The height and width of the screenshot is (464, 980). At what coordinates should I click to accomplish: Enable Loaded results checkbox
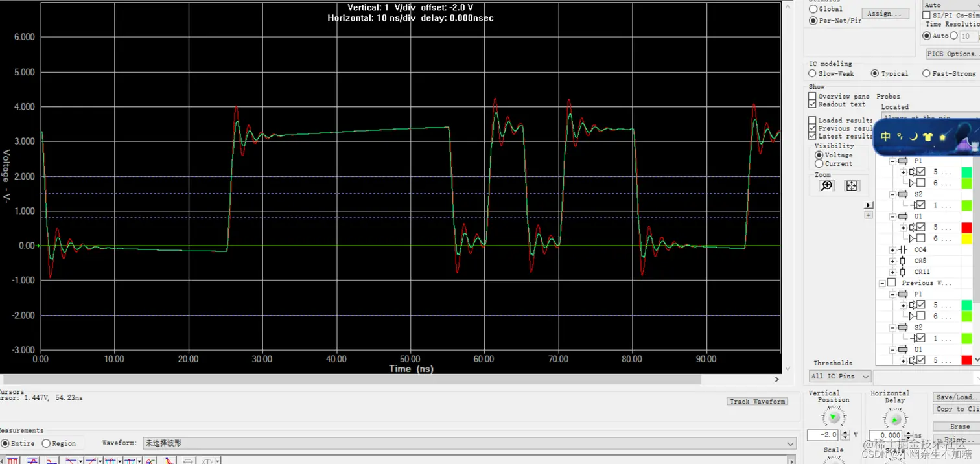pyautogui.click(x=812, y=121)
